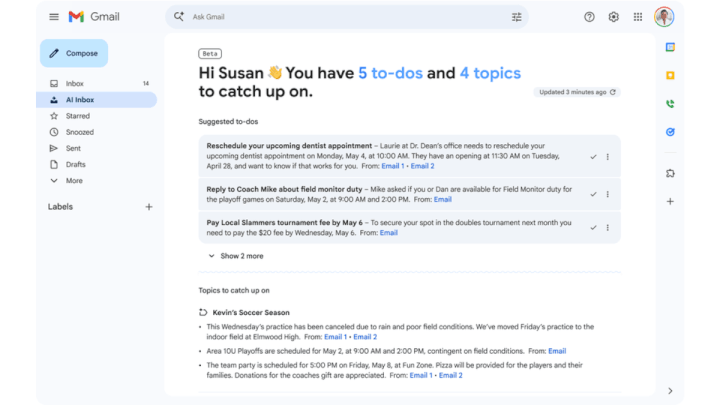Mark dentist appointment to-do as done
This screenshot has width=720, height=405.
click(x=593, y=157)
